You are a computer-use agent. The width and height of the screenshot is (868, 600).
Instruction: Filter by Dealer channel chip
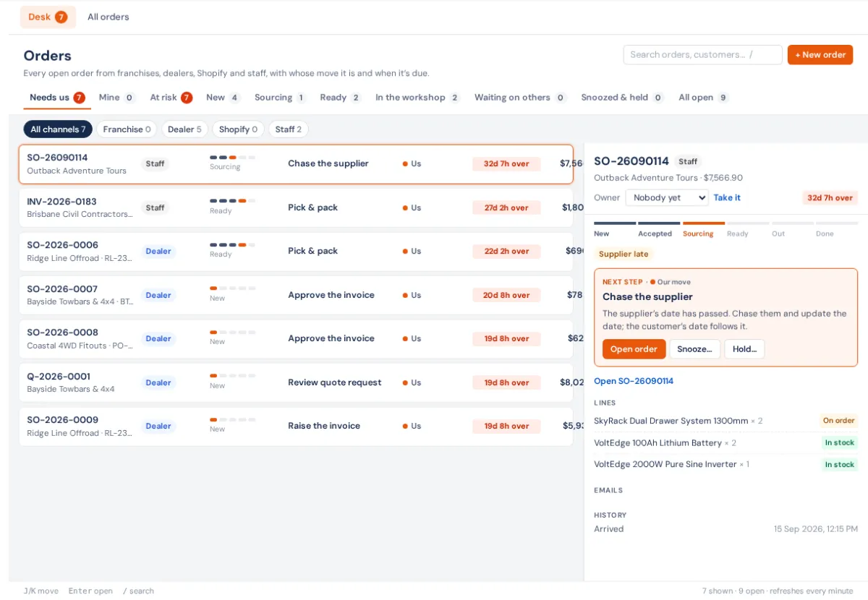pyautogui.click(x=184, y=129)
